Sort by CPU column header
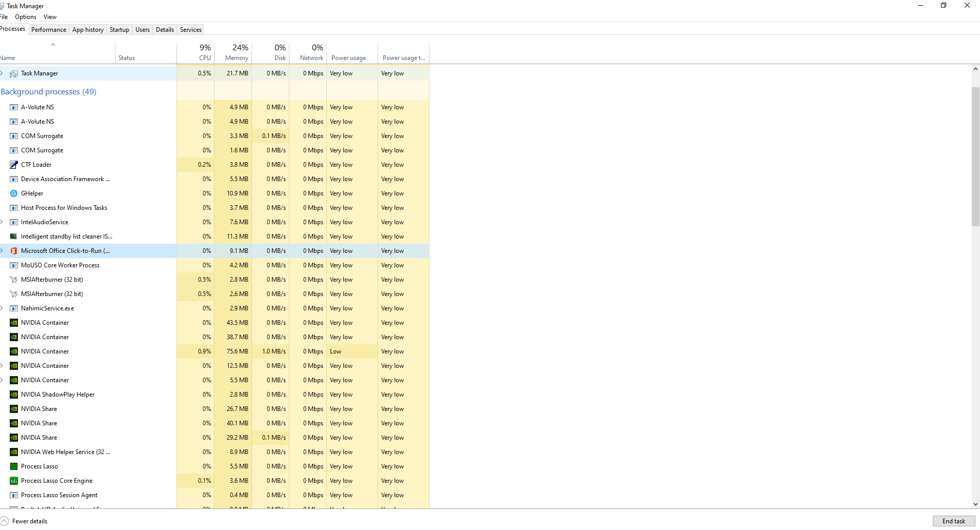The image size is (980, 530). pos(195,52)
